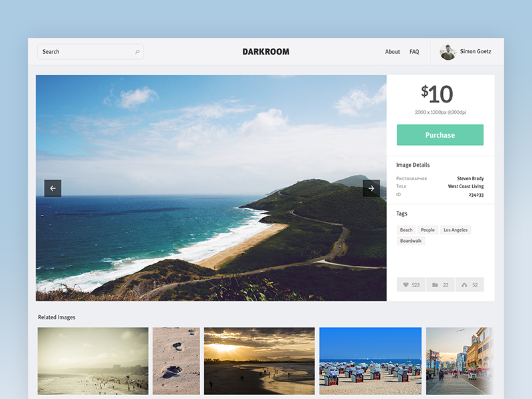Click the Image Details heading
The width and height of the screenshot is (532, 399).
413,165
